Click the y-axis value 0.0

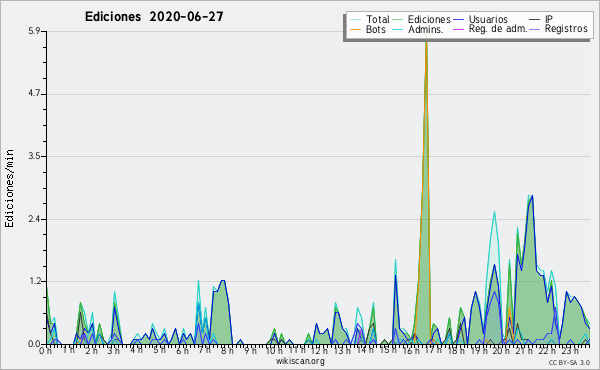[x=34, y=344]
